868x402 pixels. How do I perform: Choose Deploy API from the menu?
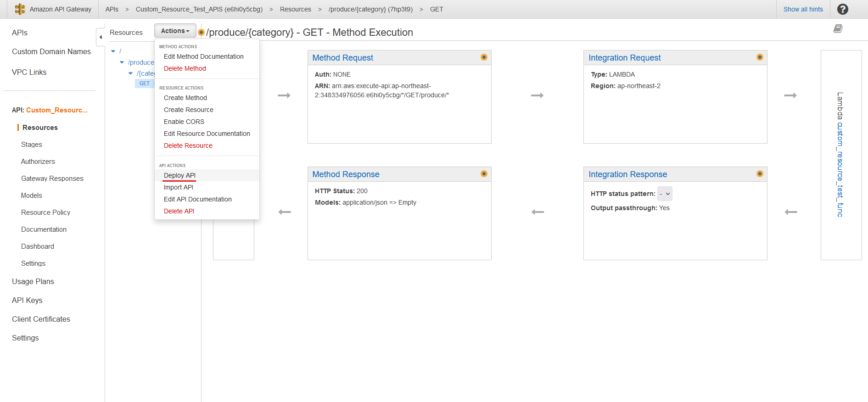coord(180,175)
